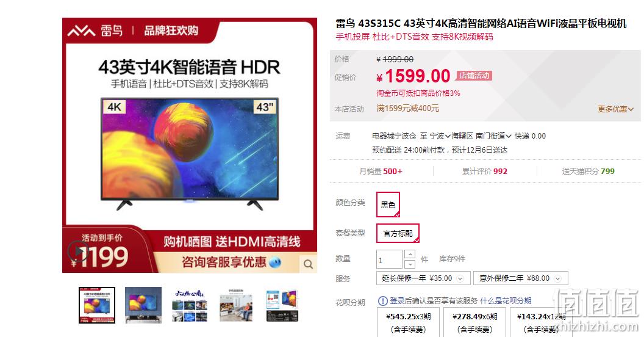Choose the ¥278.49x6期 installment option
Viewport: 644px width, 337px height.
point(475,322)
